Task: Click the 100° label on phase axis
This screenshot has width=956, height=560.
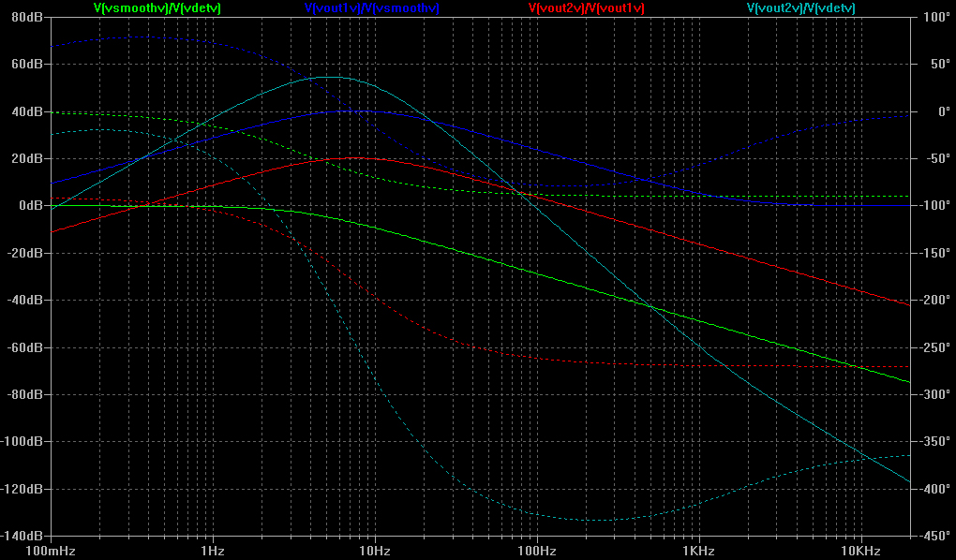Action: (934, 17)
